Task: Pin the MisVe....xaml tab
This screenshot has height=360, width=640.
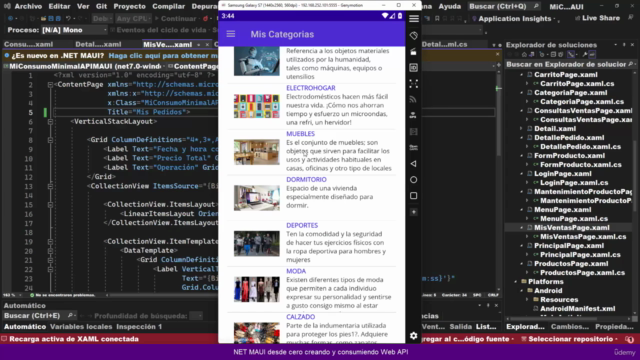Action: [199, 44]
